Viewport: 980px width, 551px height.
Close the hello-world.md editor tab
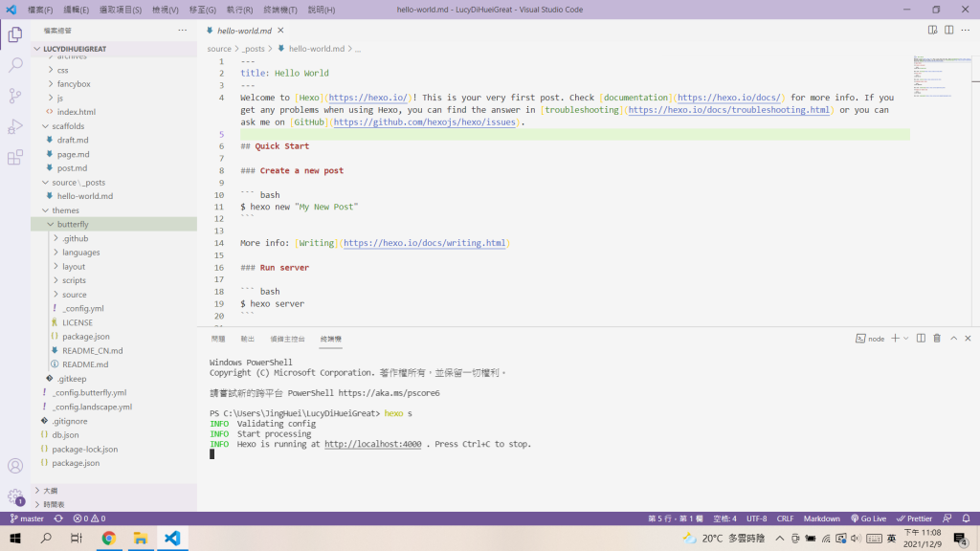[x=280, y=30]
